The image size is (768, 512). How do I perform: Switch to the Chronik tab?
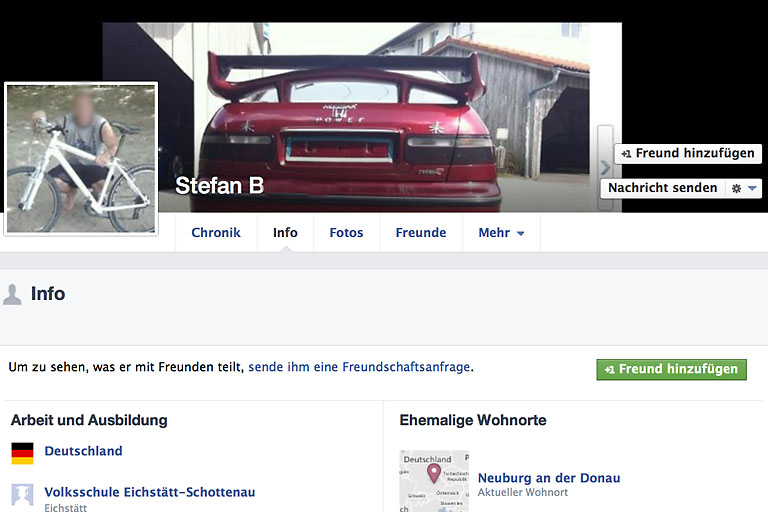click(x=216, y=233)
